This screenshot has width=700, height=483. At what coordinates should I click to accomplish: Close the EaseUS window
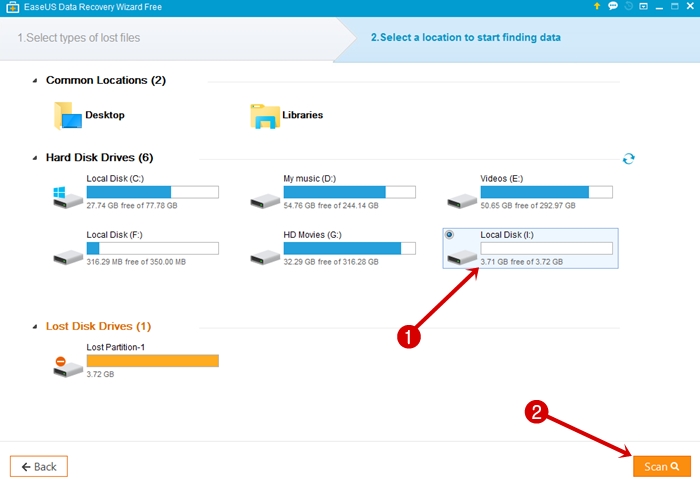pos(690,6)
